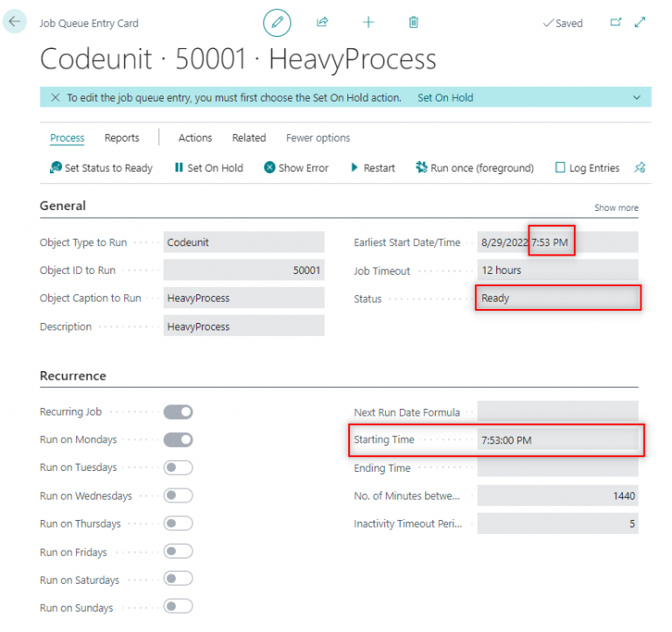672x632 pixels.
Task: Disable the Recurring Job toggle
Action: click(178, 411)
